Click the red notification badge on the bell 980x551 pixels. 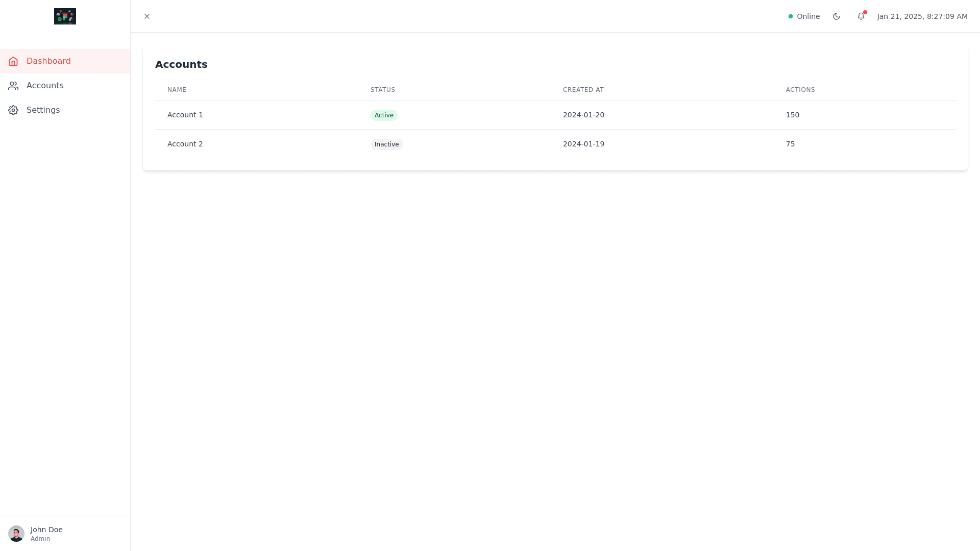point(865,12)
